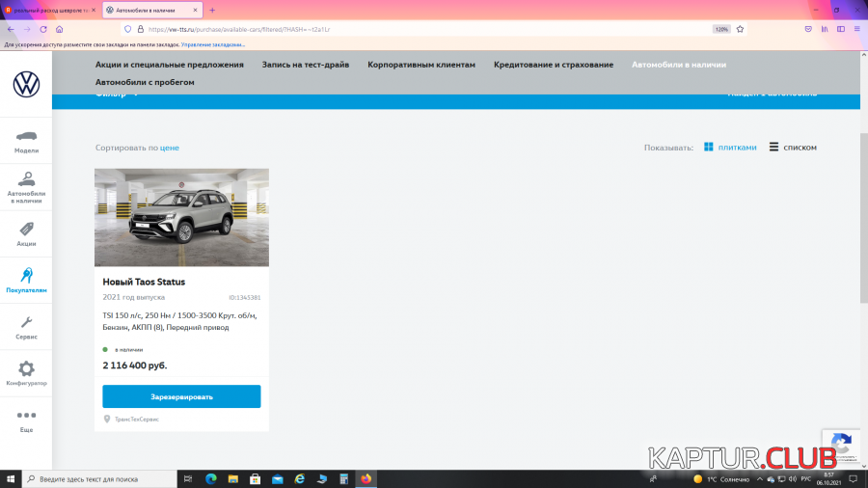Open browser library icon
The width and height of the screenshot is (868, 488).
pos(825,29)
